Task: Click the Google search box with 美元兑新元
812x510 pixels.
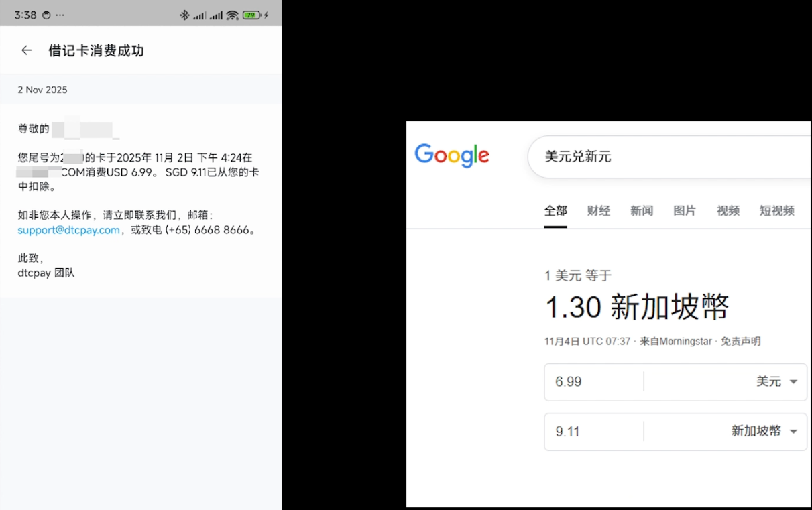Action: pos(671,157)
